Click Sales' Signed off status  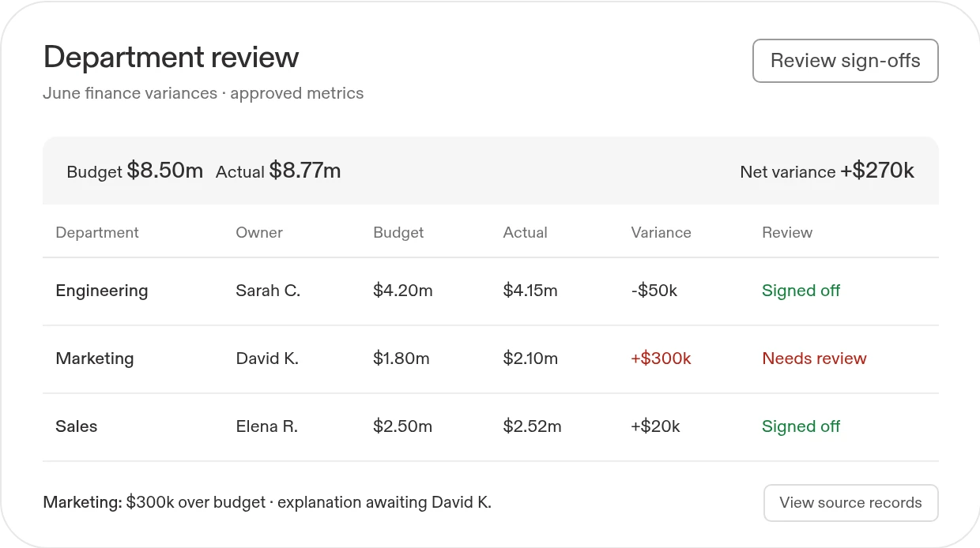pos(801,426)
